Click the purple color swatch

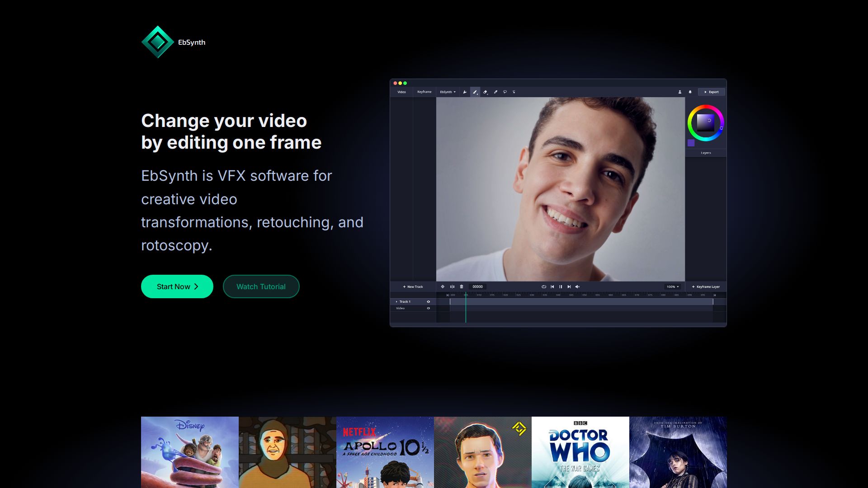click(x=691, y=143)
